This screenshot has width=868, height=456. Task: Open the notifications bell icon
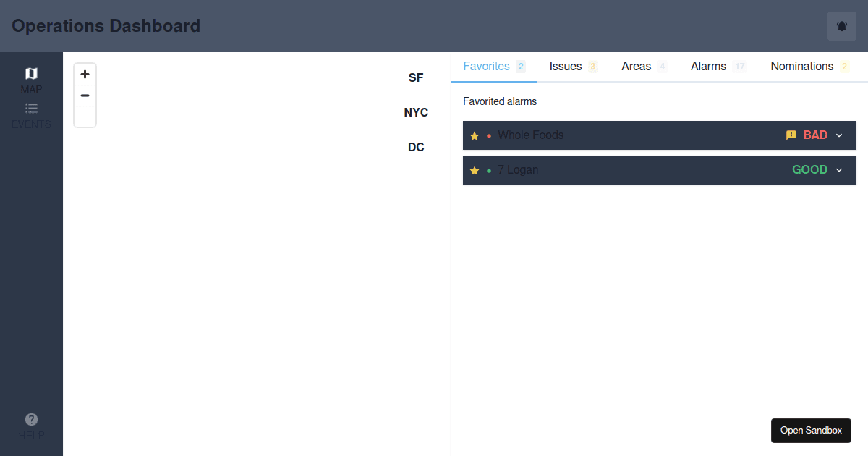pyautogui.click(x=842, y=26)
